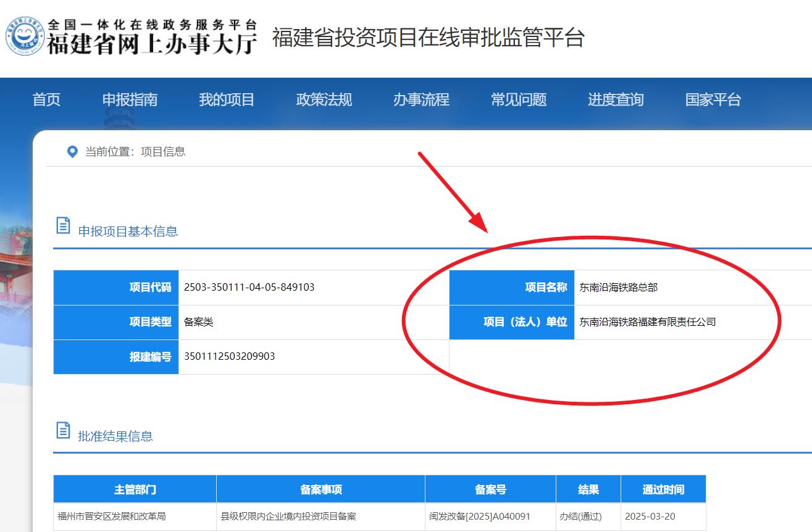This screenshot has height=532, width=812.
Task: Select the 办事流程 navigation item
Action: click(421, 99)
